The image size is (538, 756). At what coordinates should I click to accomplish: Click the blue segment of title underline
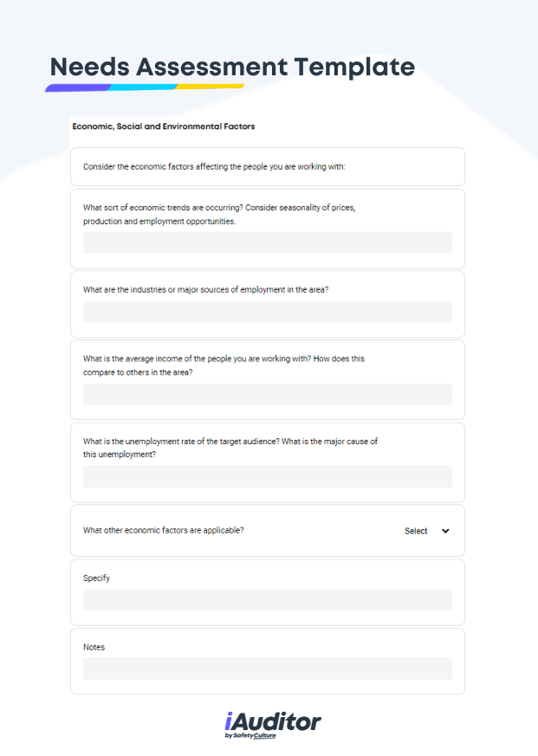(142, 87)
